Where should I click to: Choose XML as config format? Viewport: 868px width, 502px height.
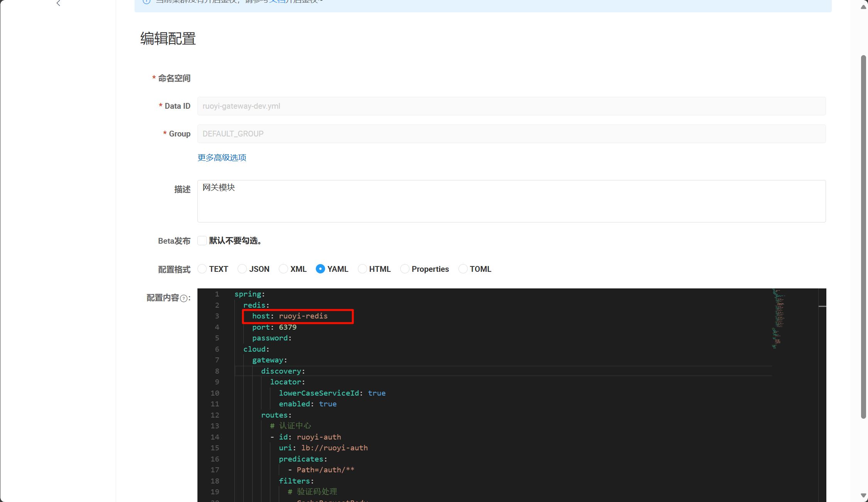(x=283, y=269)
